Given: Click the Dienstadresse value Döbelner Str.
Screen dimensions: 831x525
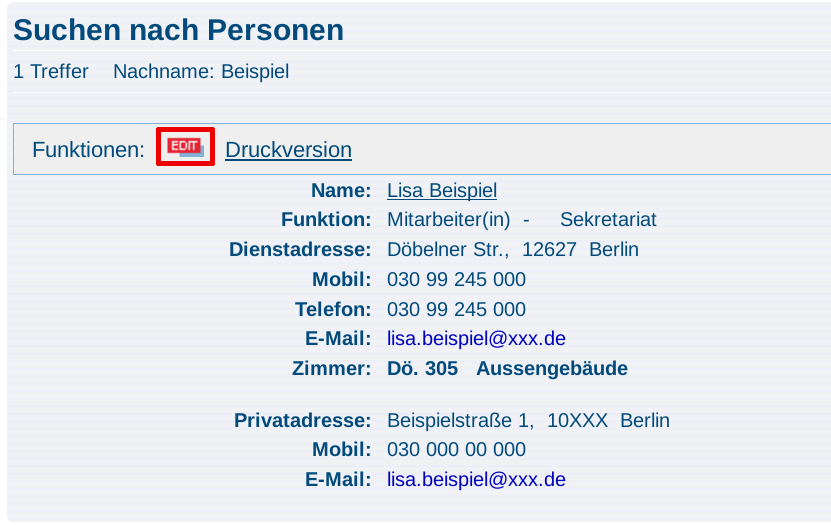Looking at the screenshot, I should (x=448, y=250).
